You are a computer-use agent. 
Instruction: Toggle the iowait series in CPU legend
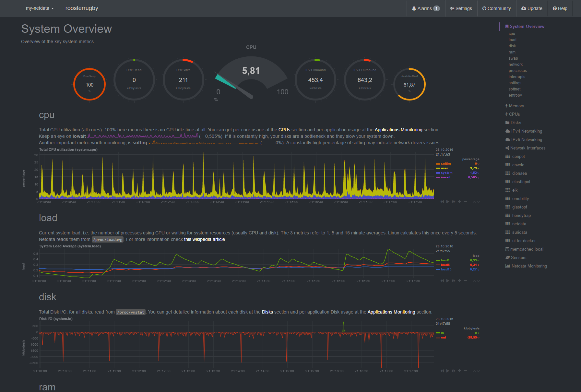pos(445,177)
